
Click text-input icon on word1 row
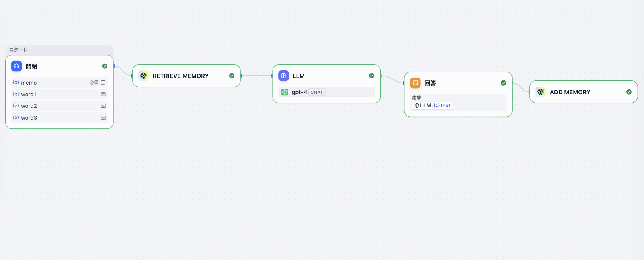coord(103,94)
